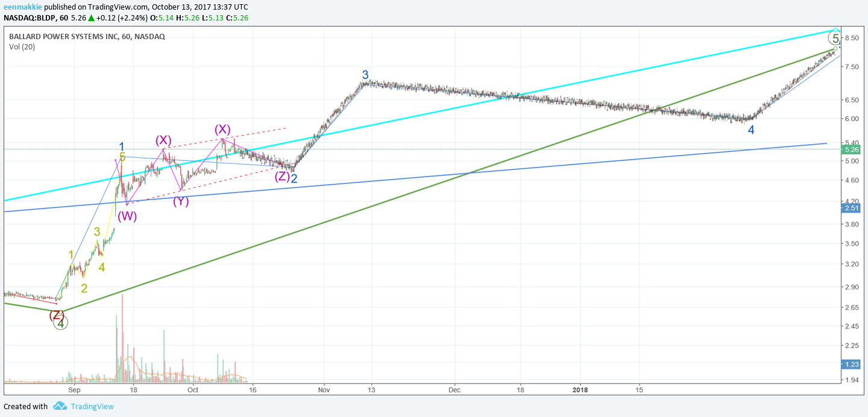Click the teal 1.23 volume tag
The height and width of the screenshot is (417, 868).
(852, 364)
